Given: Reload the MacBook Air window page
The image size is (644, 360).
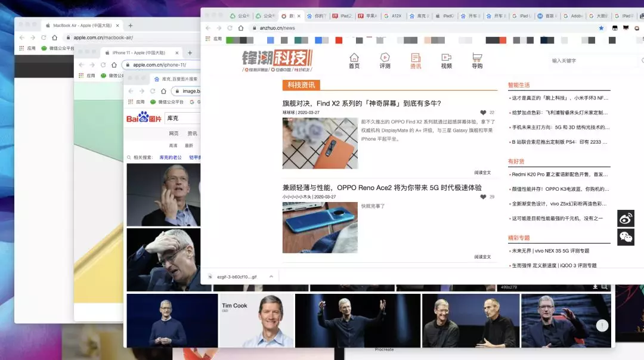Looking at the screenshot, I should click(44, 38).
